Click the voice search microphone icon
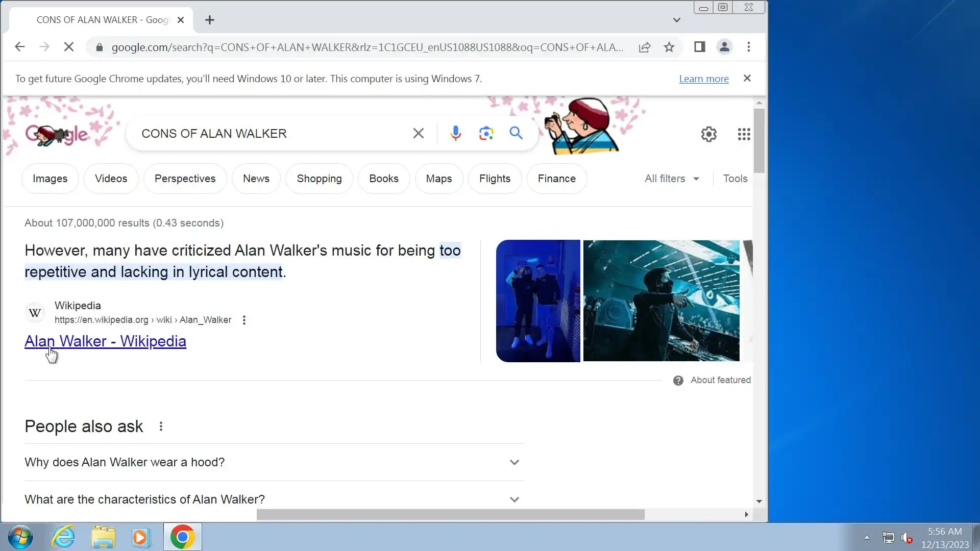980x551 pixels. pyautogui.click(x=455, y=133)
